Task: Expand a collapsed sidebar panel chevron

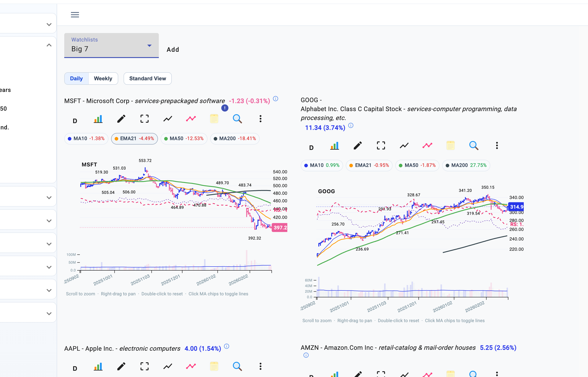Action: tap(49, 197)
